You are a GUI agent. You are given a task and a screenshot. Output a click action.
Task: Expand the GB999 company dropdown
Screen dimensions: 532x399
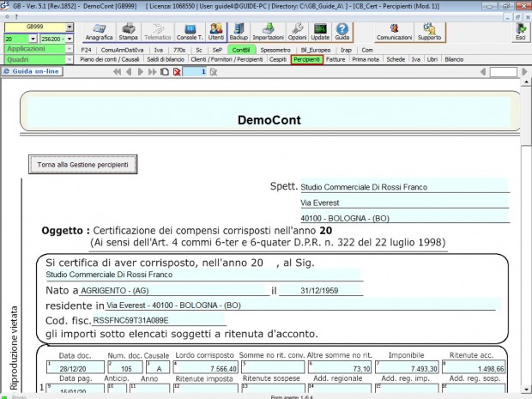[x=70, y=27]
